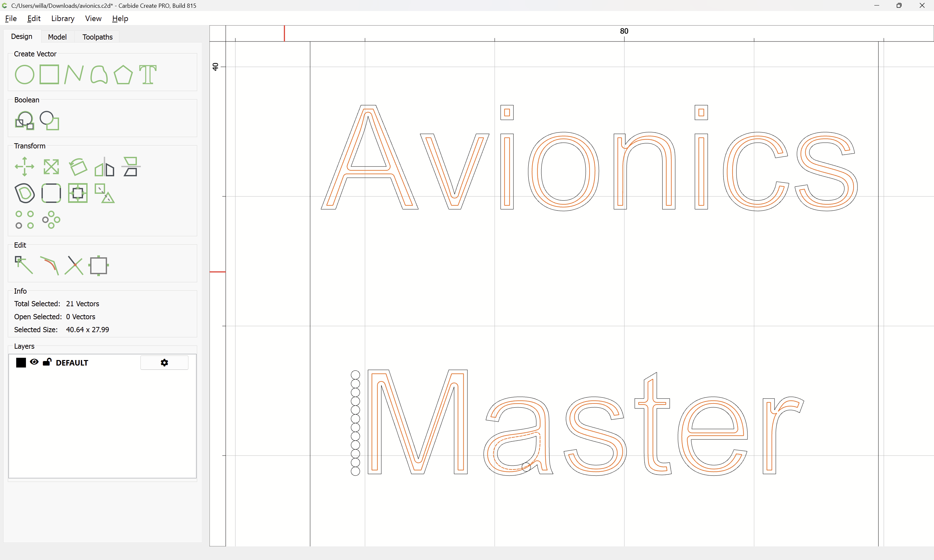Restore down the Carbide Create window
The image size is (934, 560).
(899, 5)
